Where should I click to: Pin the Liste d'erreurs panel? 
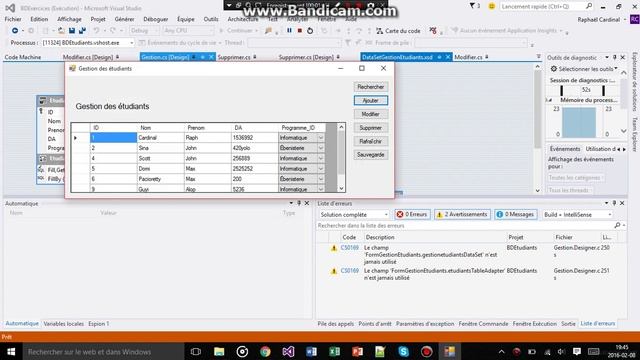pos(614,203)
